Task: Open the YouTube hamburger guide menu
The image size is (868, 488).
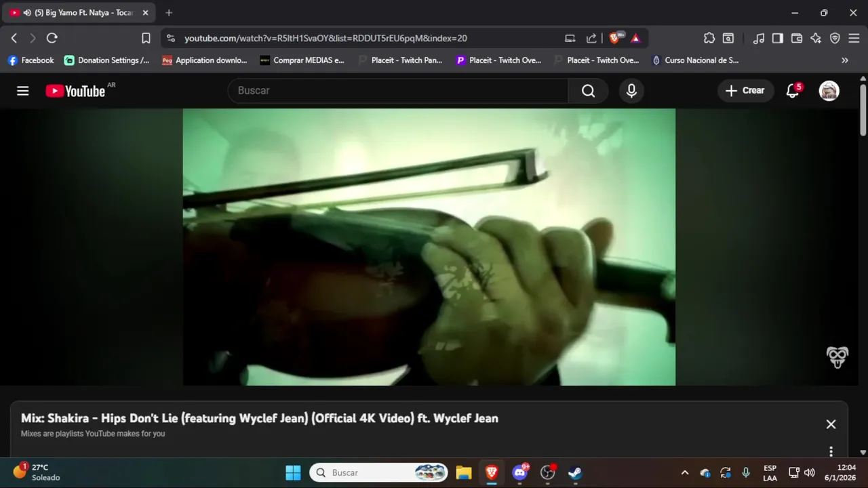Action: (x=23, y=91)
